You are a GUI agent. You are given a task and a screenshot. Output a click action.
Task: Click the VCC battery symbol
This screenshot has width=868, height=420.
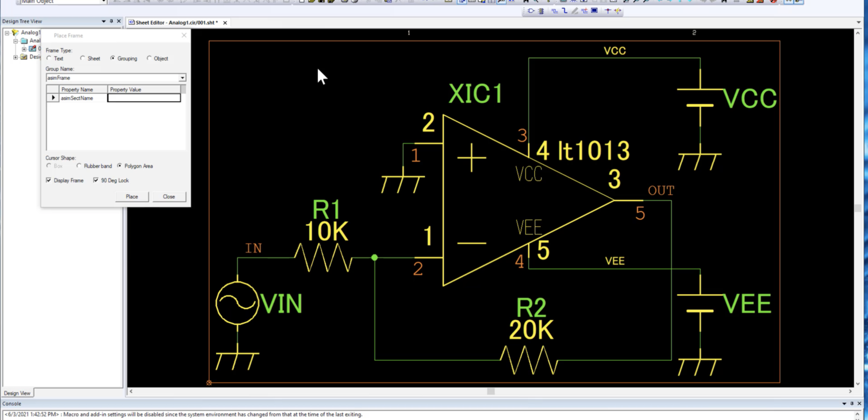pyautogui.click(x=700, y=98)
